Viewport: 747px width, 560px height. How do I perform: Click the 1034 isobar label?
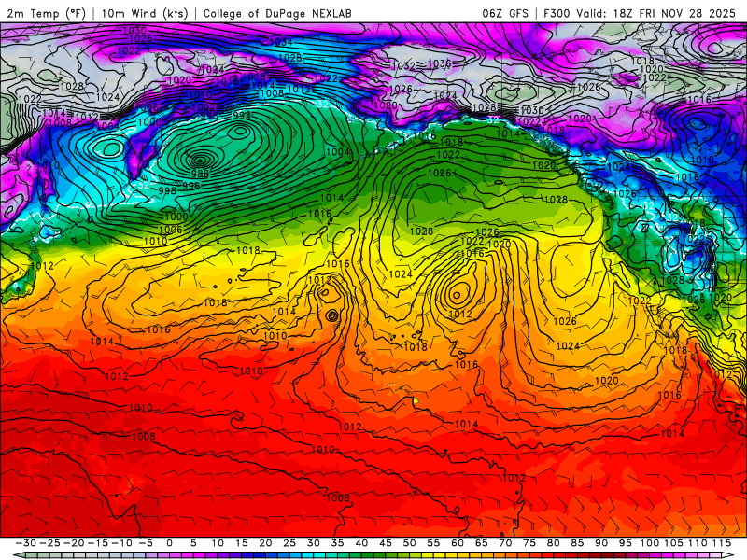pos(281,42)
